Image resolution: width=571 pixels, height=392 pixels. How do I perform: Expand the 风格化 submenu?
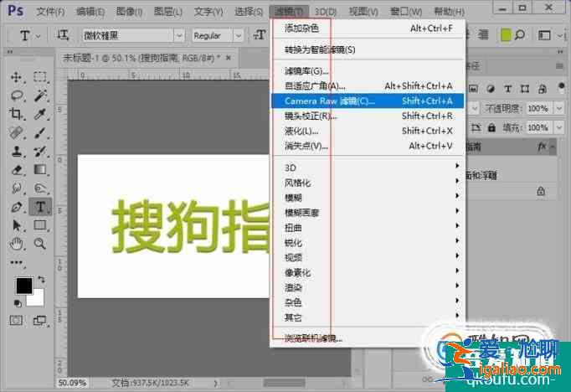click(x=368, y=183)
